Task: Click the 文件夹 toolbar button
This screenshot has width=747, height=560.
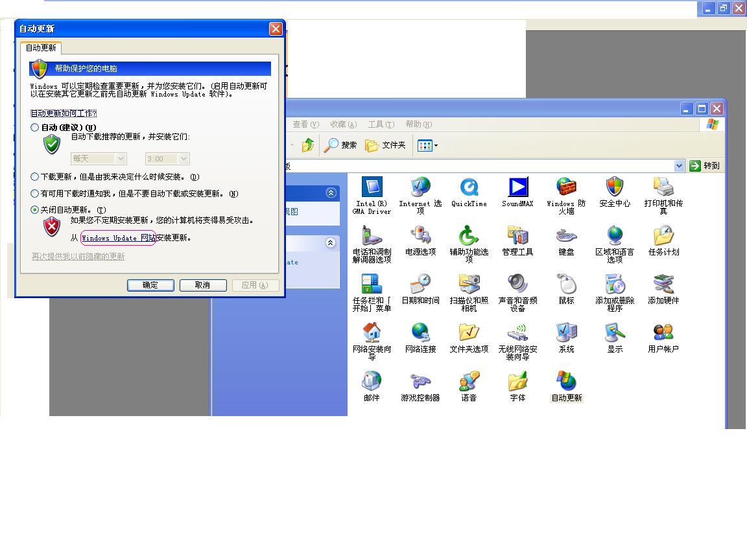Action: 385,145
